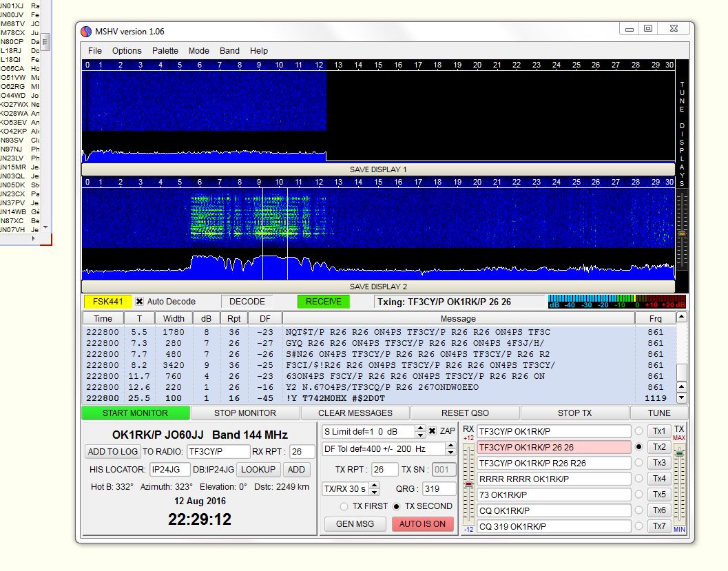The height and width of the screenshot is (571, 728).
Task: Decrease S Limit with down arrow
Action: 420,435
